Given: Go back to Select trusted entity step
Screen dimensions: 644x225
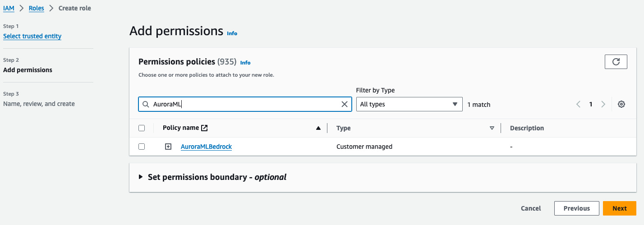Looking at the screenshot, I should click(32, 36).
